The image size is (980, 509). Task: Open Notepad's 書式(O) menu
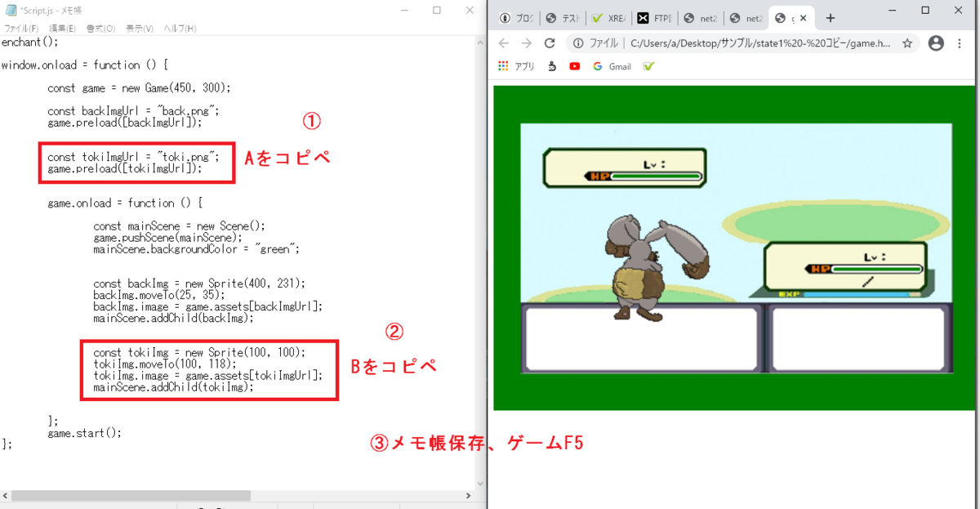(101, 29)
